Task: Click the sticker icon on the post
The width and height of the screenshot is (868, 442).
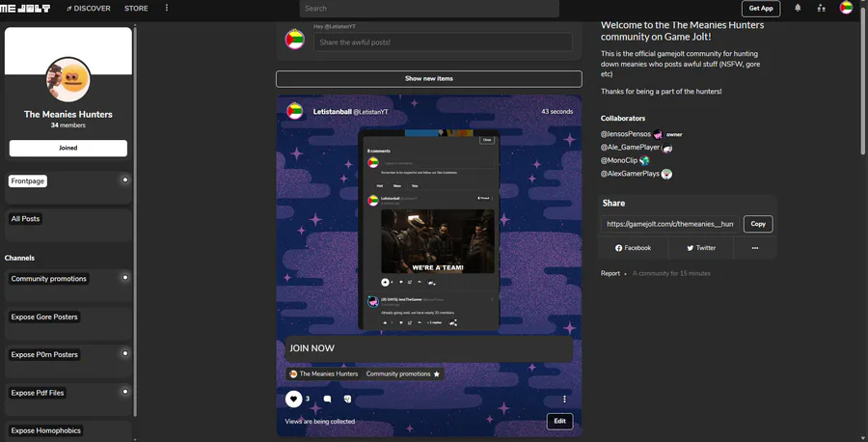Action: (x=347, y=399)
